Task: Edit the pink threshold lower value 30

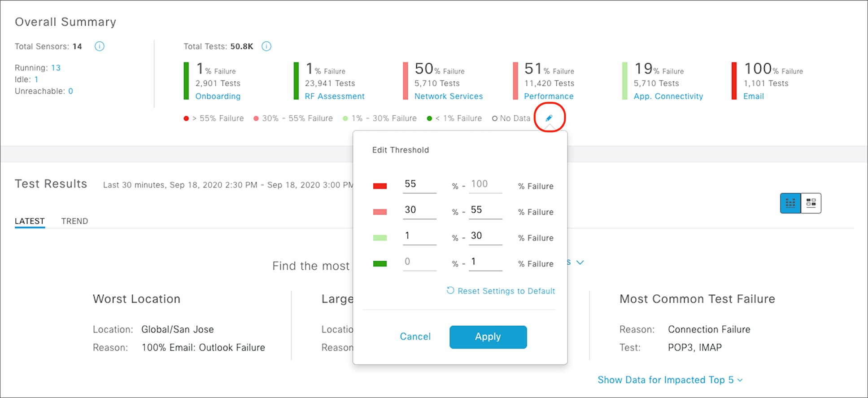Action: click(419, 210)
